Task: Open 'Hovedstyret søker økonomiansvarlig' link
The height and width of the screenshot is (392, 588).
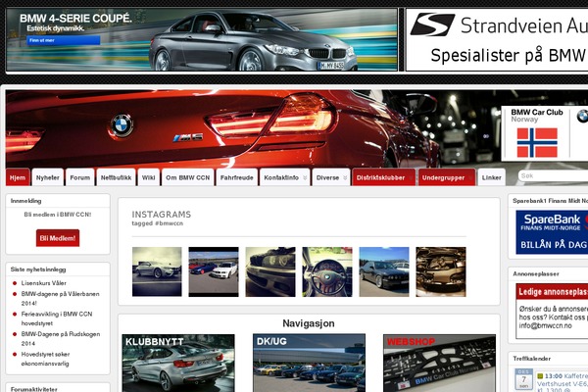Action: 45,359
